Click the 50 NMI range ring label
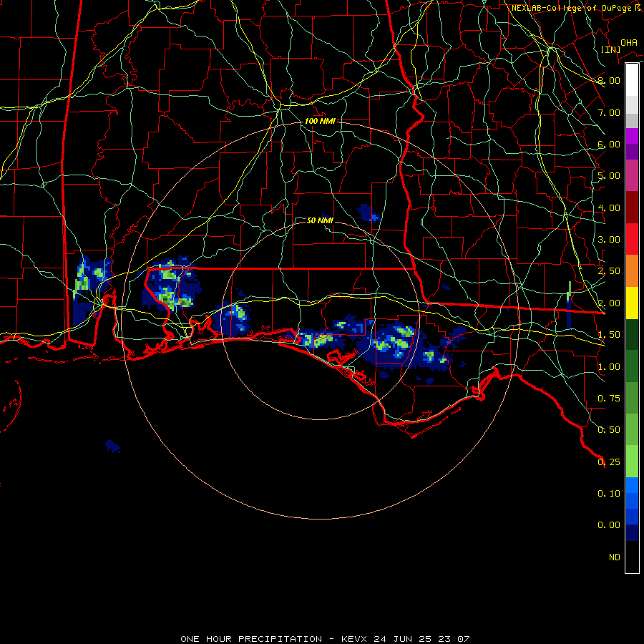 [x=320, y=220]
